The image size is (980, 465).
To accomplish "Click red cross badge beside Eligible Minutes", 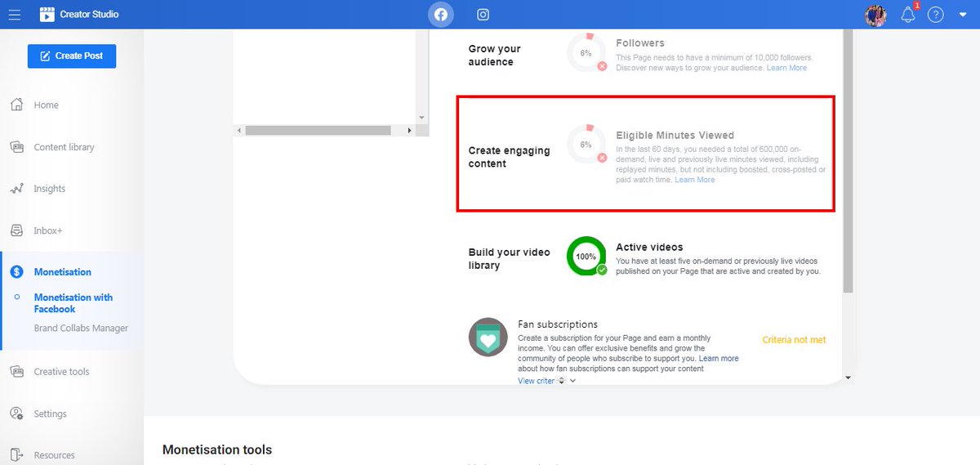I will (x=602, y=158).
